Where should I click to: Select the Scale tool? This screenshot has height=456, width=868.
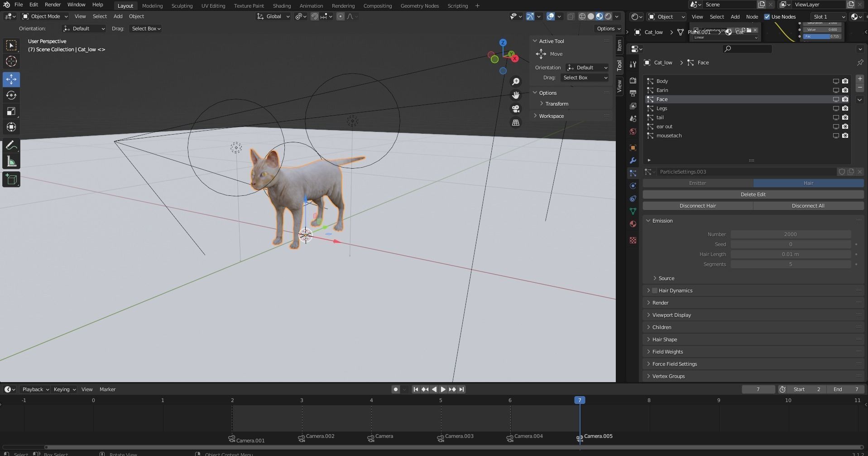point(11,111)
